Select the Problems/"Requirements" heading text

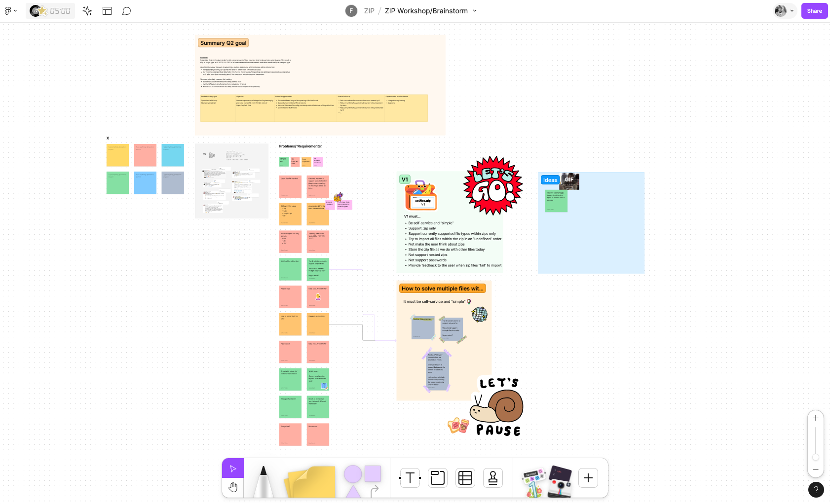click(x=301, y=146)
